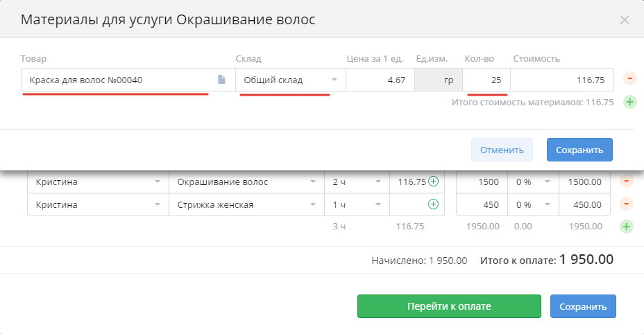This screenshot has width=644, height=334.
Task: Add materials to Стрижка женская service
Action: coord(433,204)
